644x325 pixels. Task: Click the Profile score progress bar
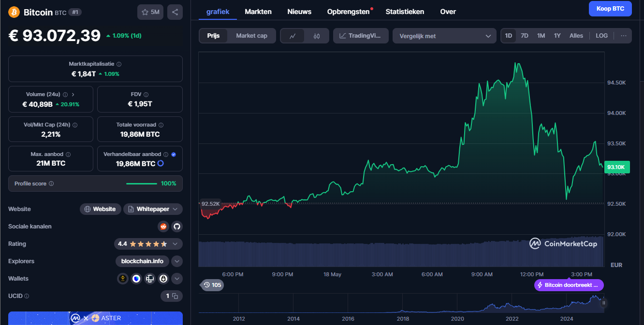(141, 184)
